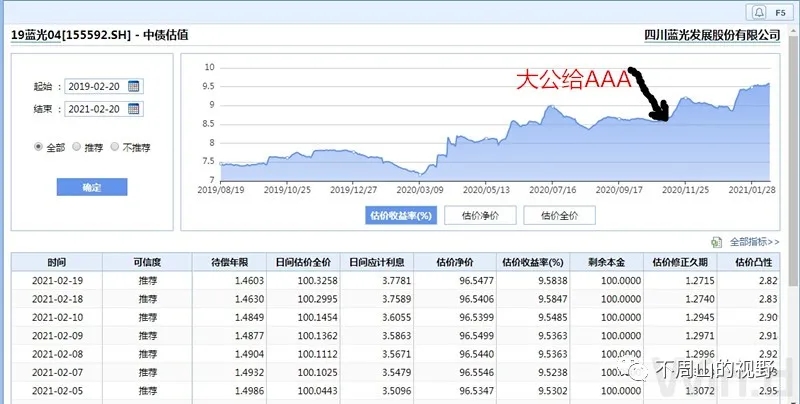Click yield value 9.5485

(552, 317)
